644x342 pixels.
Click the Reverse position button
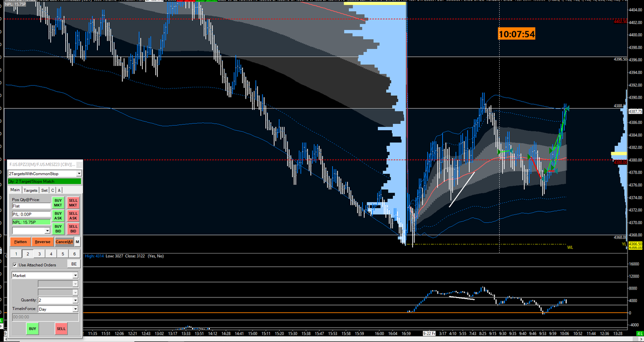pos(42,242)
